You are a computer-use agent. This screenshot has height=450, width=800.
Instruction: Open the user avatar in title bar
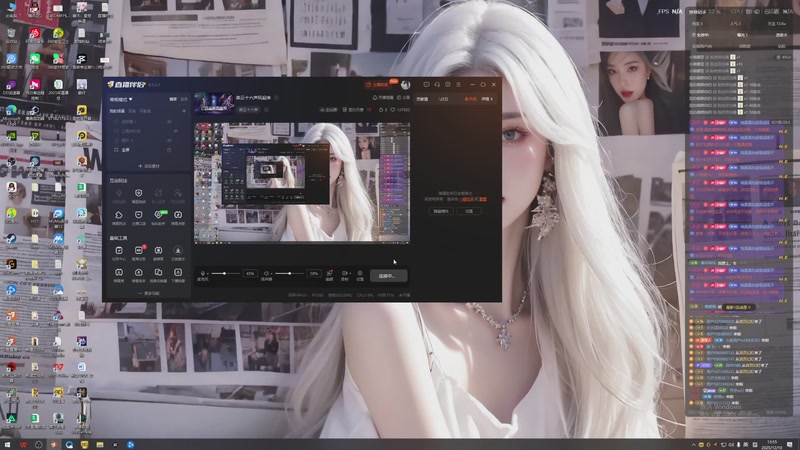point(406,85)
